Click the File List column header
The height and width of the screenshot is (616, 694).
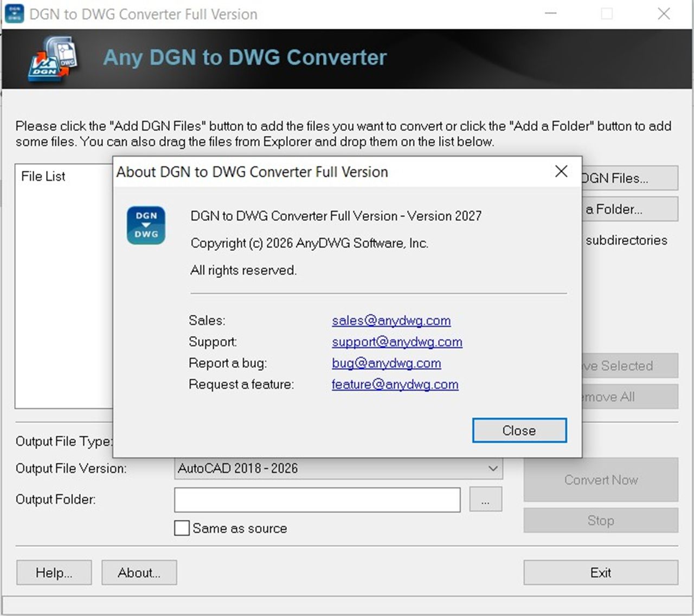pos(43,176)
